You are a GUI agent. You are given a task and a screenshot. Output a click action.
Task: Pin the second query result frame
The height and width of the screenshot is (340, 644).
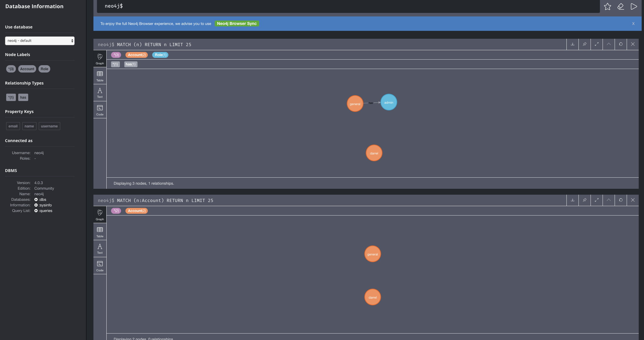584,200
